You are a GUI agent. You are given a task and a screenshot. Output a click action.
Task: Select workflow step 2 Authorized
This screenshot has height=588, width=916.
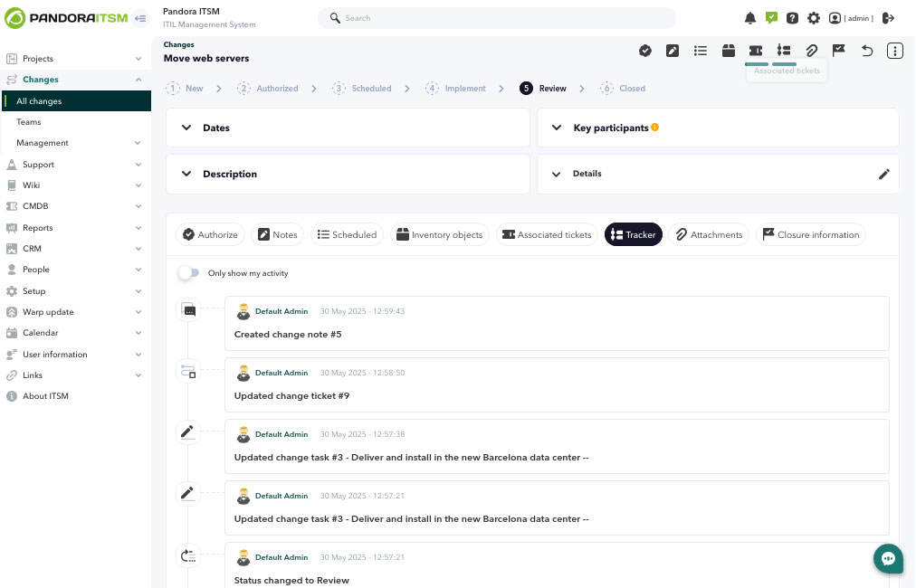tap(268, 88)
